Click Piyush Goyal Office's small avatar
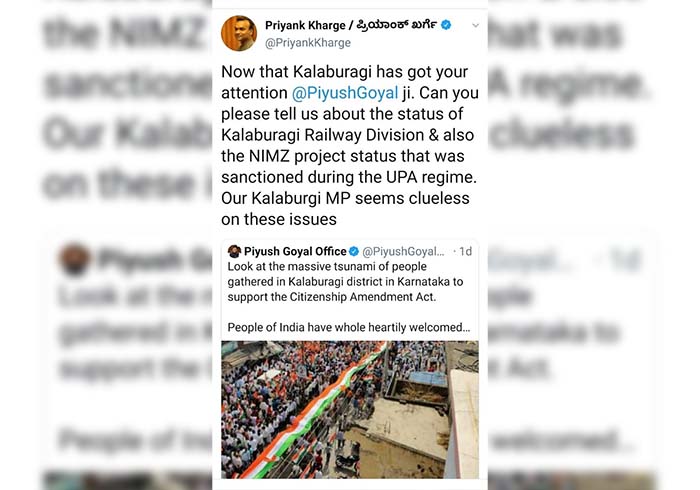 [234, 251]
